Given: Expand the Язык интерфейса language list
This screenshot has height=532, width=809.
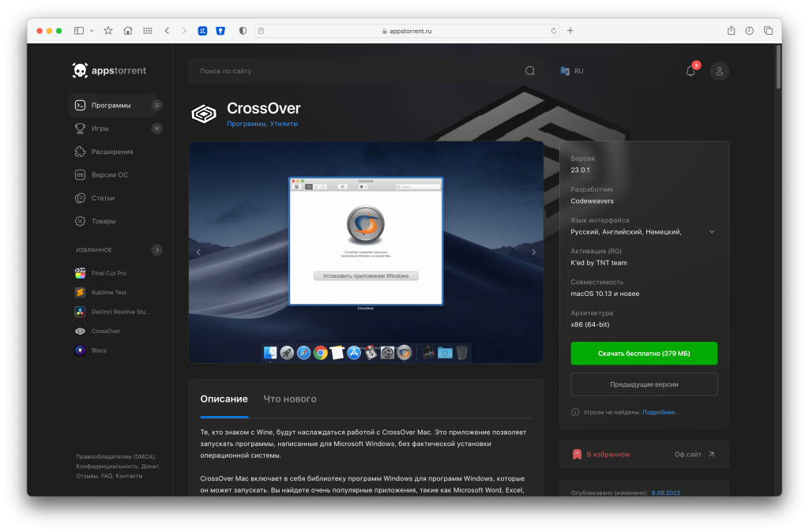Looking at the screenshot, I should [x=712, y=232].
